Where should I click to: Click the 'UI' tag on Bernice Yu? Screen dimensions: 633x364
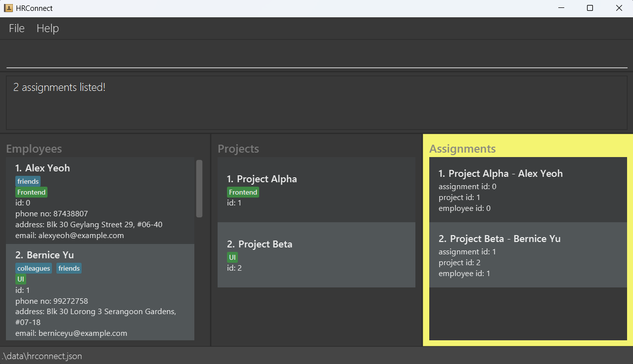point(21,279)
